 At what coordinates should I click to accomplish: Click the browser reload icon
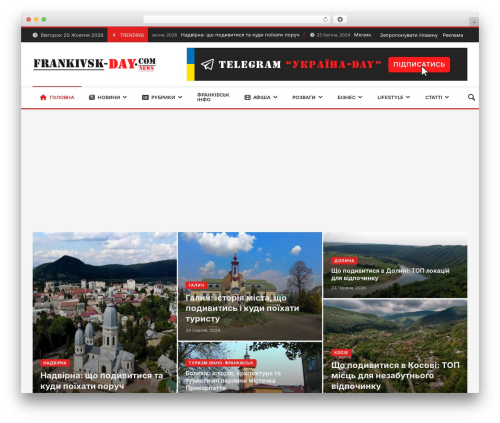coord(325,19)
